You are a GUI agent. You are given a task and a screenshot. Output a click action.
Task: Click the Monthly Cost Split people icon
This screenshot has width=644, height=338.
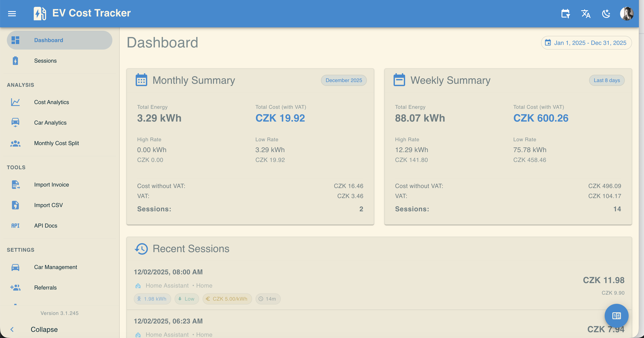coord(15,143)
